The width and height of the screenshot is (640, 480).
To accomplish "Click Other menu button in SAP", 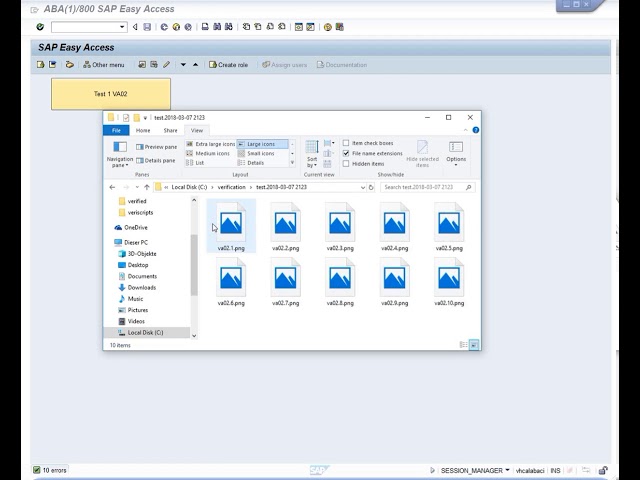I will pyautogui.click(x=104, y=64).
